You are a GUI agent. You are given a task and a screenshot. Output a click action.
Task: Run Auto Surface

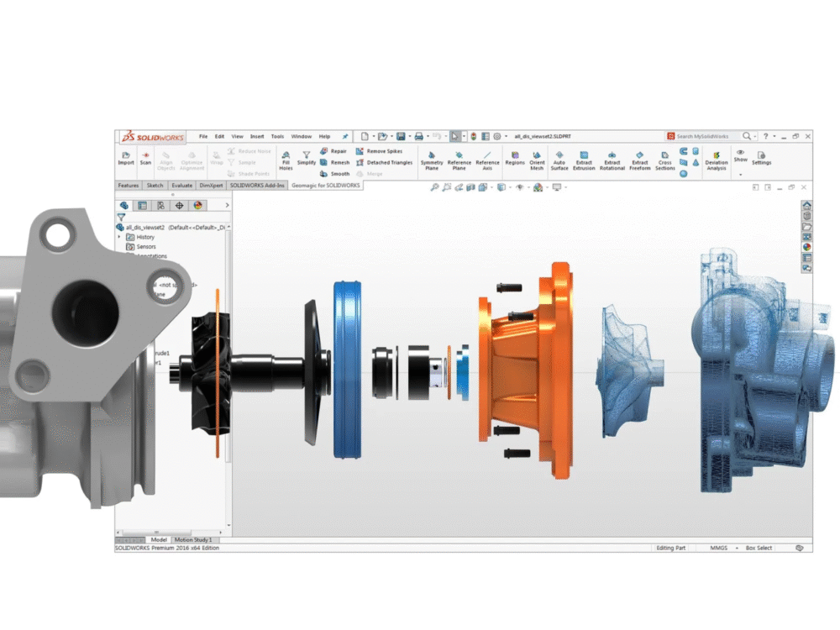(x=559, y=160)
